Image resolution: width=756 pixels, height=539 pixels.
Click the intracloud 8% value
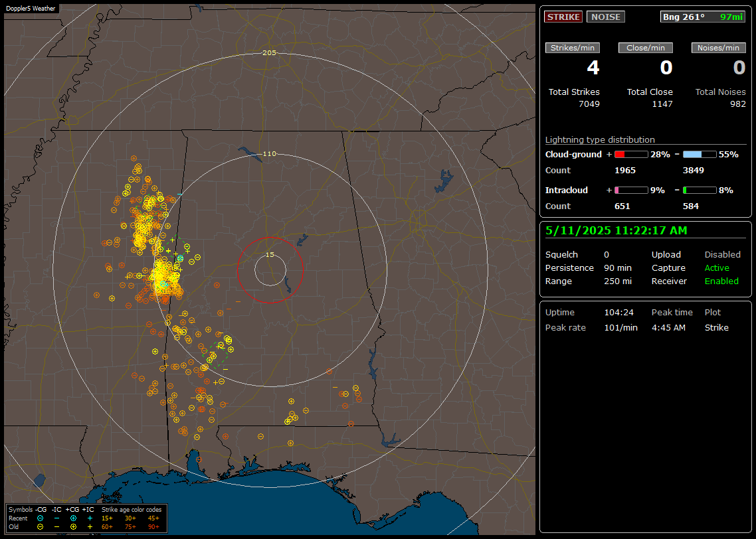[726, 191]
